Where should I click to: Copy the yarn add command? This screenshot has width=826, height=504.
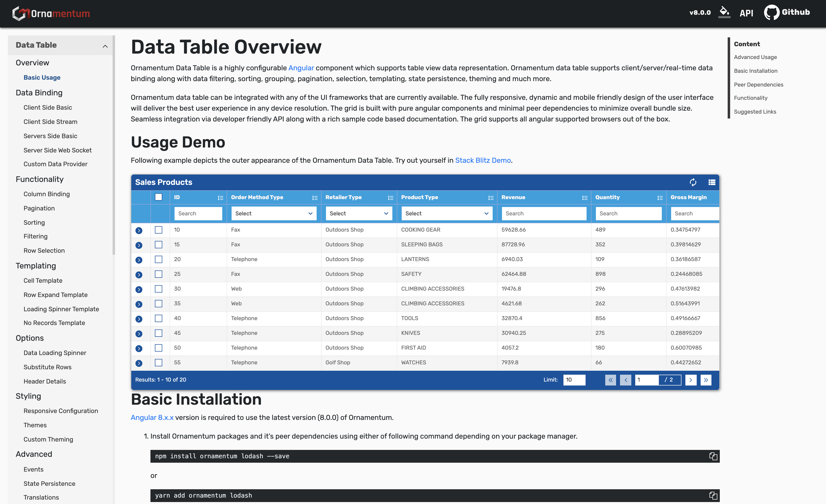coord(713,496)
